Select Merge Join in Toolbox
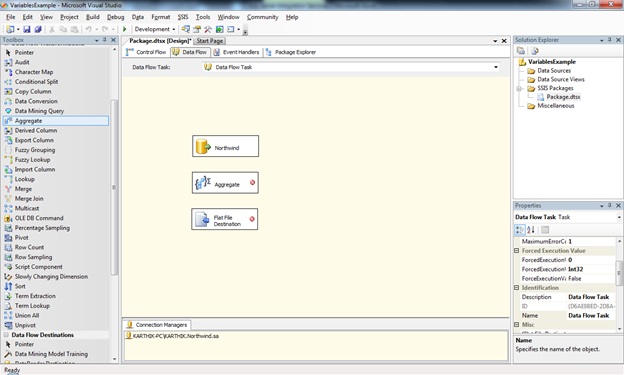The height and width of the screenshot is (375, 625). pyautogui.click(x=29, y=198)
